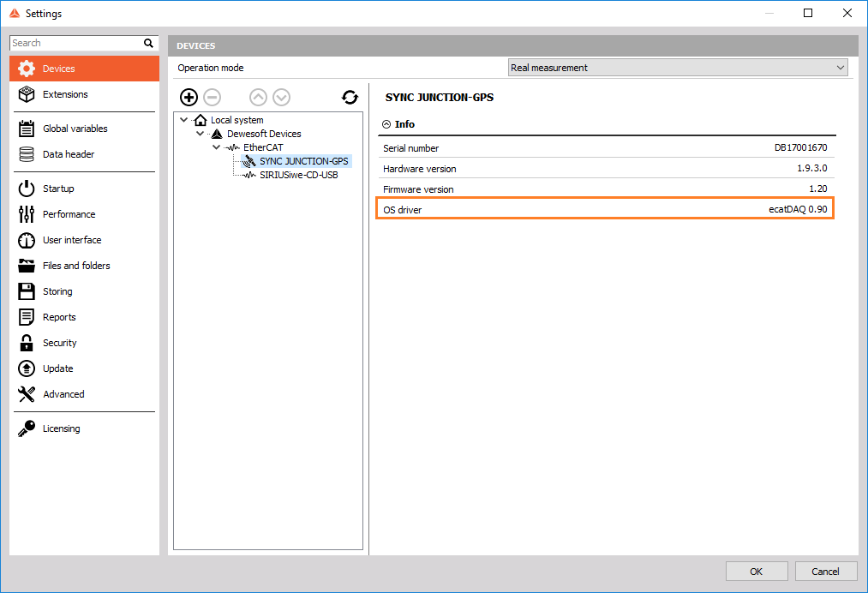Open the Devices settings page

[84, 69]
